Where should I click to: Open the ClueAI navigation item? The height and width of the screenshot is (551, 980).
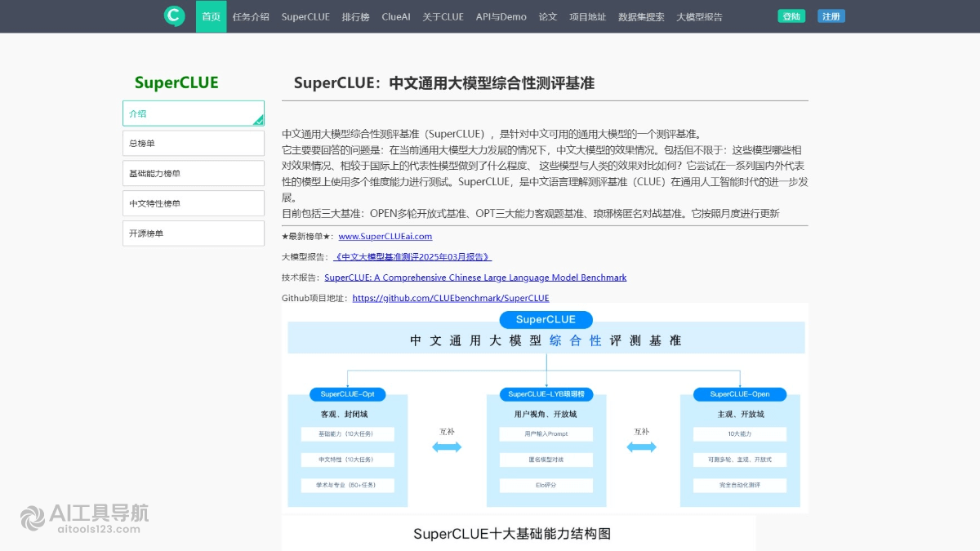pyautogui.click(x=396, y=16)
